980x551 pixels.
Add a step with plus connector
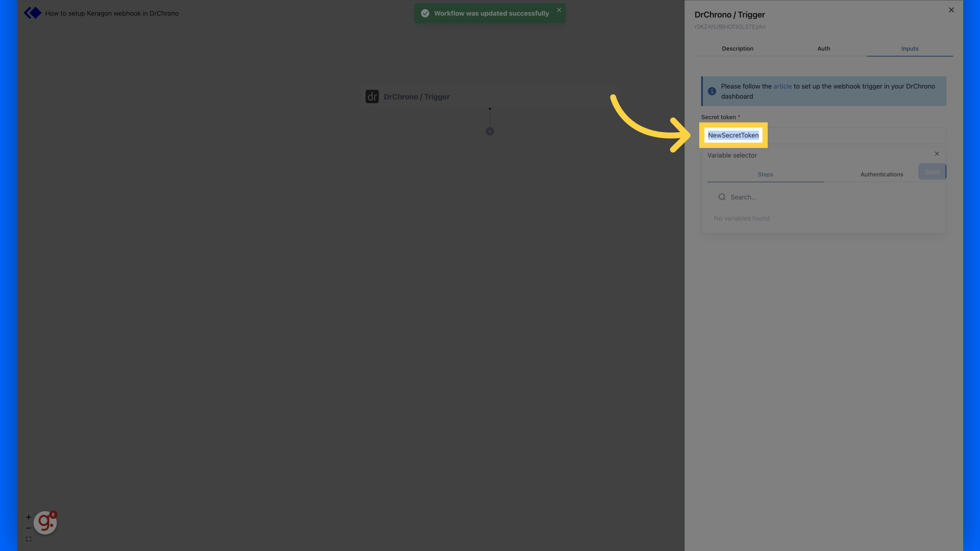(x=489, y=132)
